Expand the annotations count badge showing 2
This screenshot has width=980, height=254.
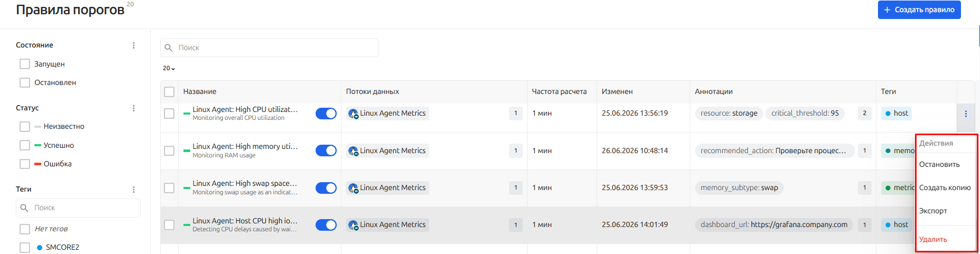click(865, 114)
